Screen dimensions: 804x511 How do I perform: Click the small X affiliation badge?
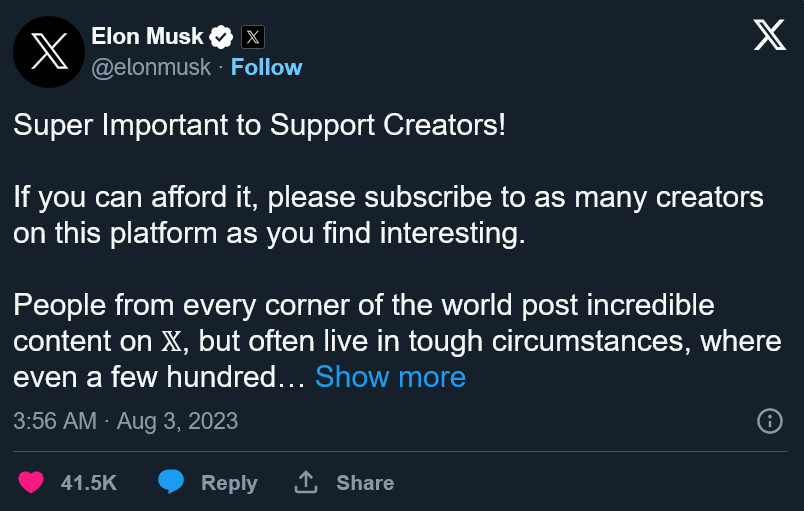(x=253, y=38)
